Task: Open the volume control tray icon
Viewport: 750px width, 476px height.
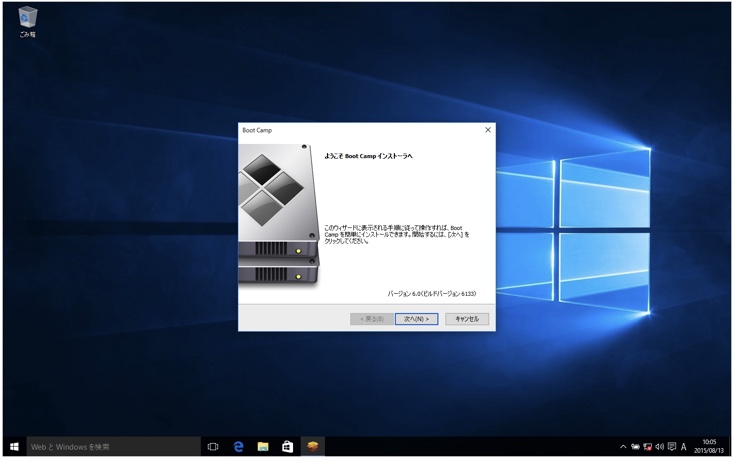Action: (x=659, y=447)
